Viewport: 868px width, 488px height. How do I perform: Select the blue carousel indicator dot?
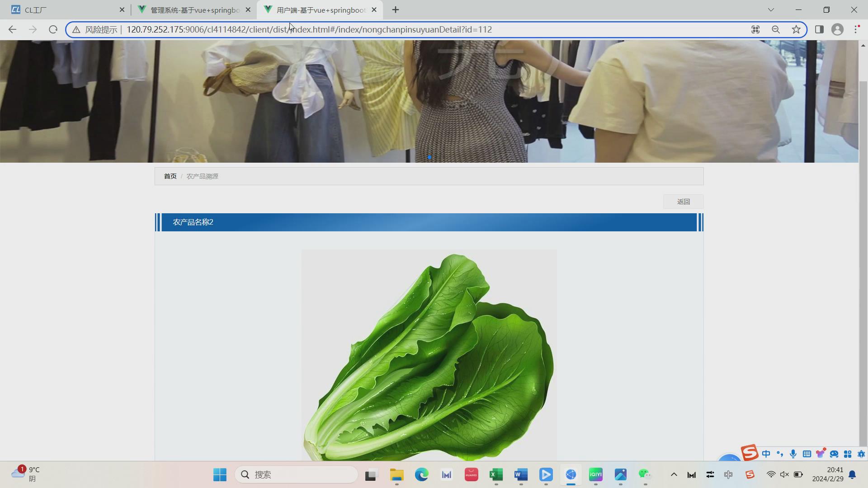pyautogui.click(x=429, y=157)
